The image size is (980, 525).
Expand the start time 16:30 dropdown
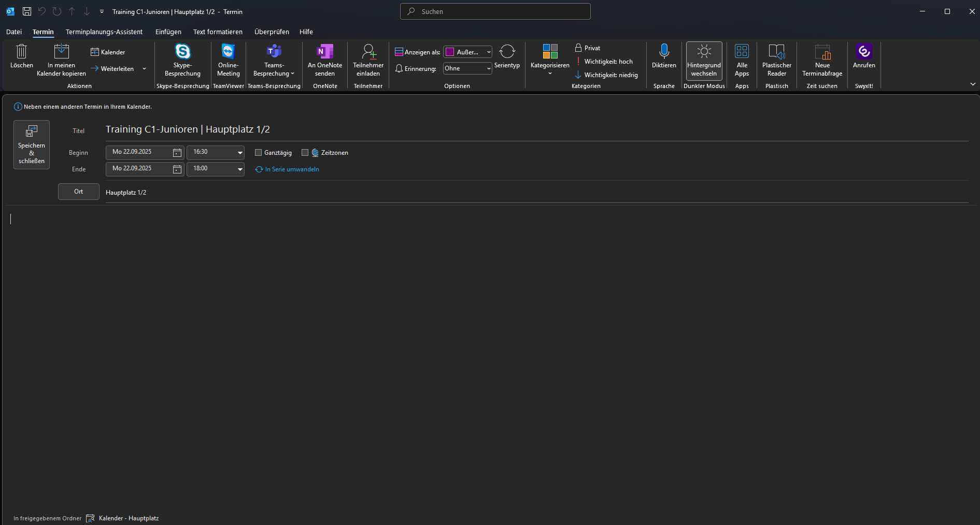tap(240, 153)
